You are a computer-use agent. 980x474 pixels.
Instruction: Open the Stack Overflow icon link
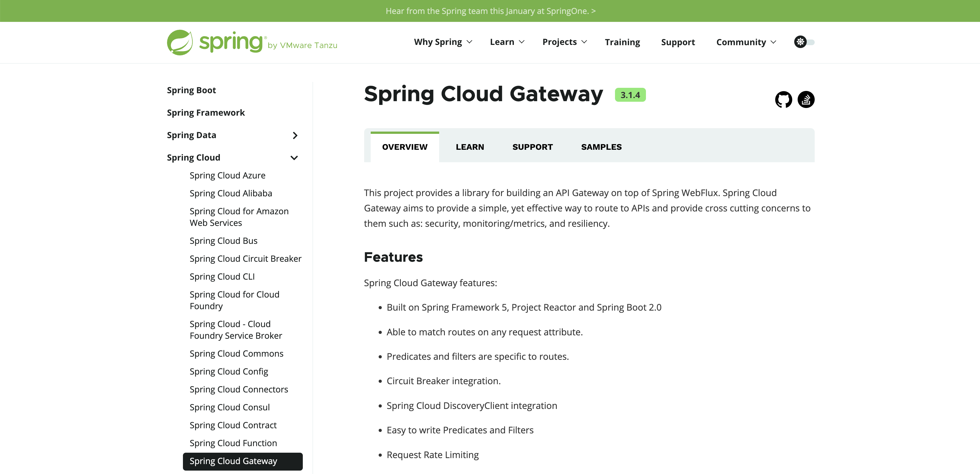pos(806,99)
